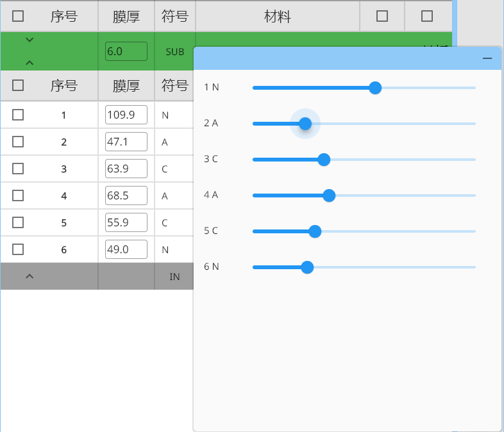Toggle first checkbox right of 材料 header
The image size is (504, 432).
(382, 17)
